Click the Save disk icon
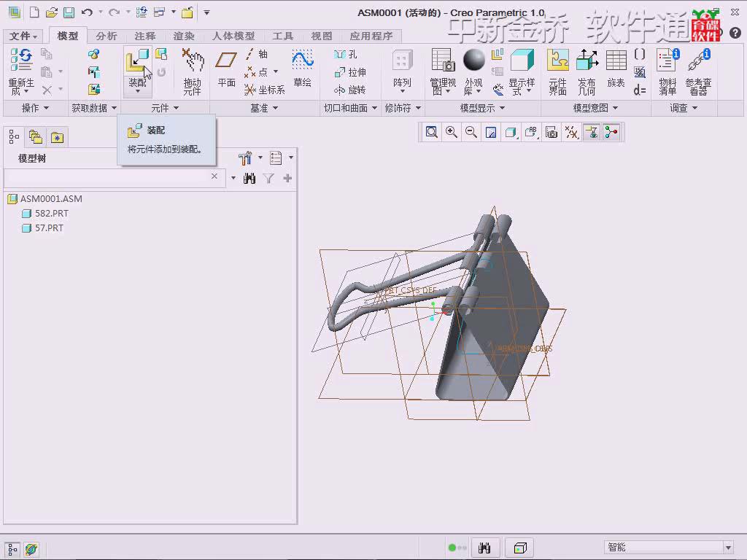Image resolution: width=747 pixels, height=560 pixels. click(x=69, y=12)
